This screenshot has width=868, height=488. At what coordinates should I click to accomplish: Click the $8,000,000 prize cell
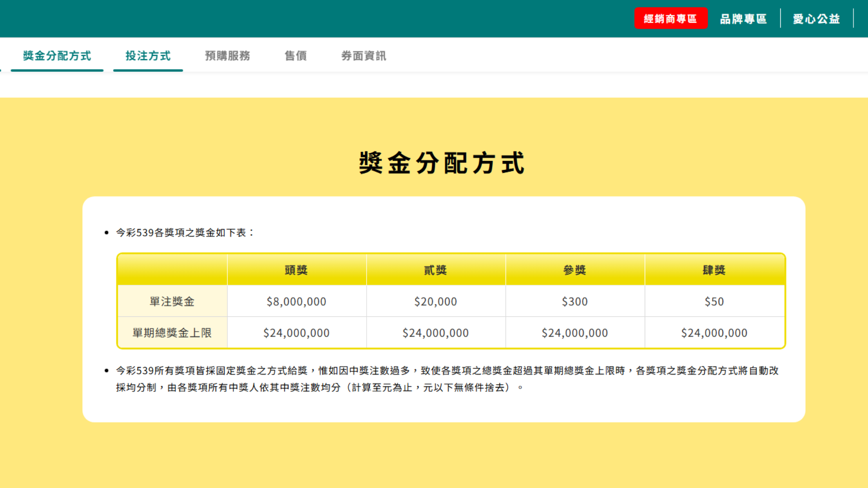pos(297,301)
